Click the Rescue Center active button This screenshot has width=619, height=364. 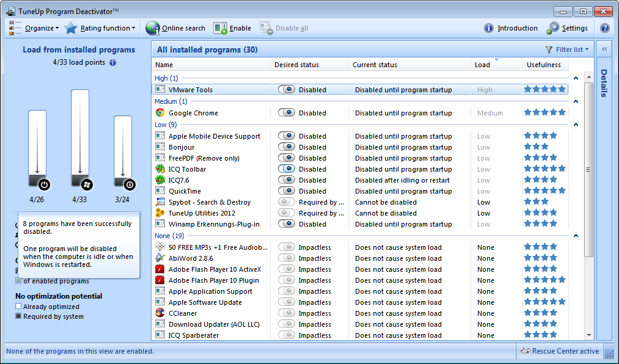(x=559, y=351)
